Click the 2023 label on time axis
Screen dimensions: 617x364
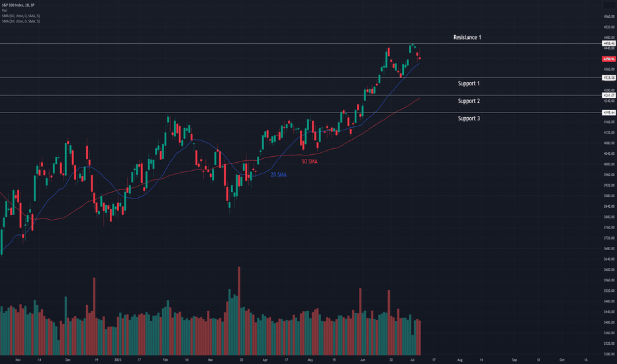pos(118,359)
